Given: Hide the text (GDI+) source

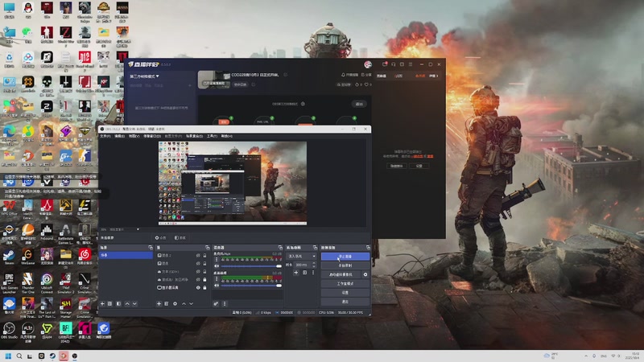Looking at the screenshot, I should click(x=198, y=272).
